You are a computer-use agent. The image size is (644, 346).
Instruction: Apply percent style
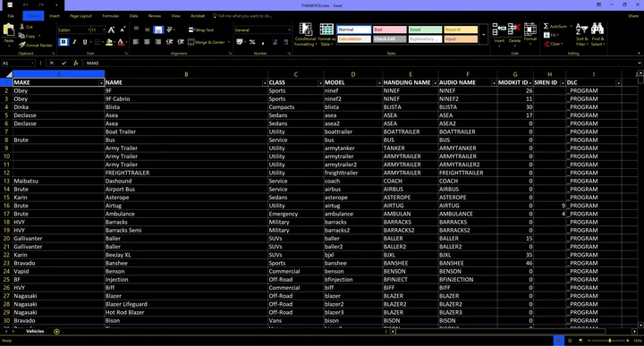[x=252, y=42]
